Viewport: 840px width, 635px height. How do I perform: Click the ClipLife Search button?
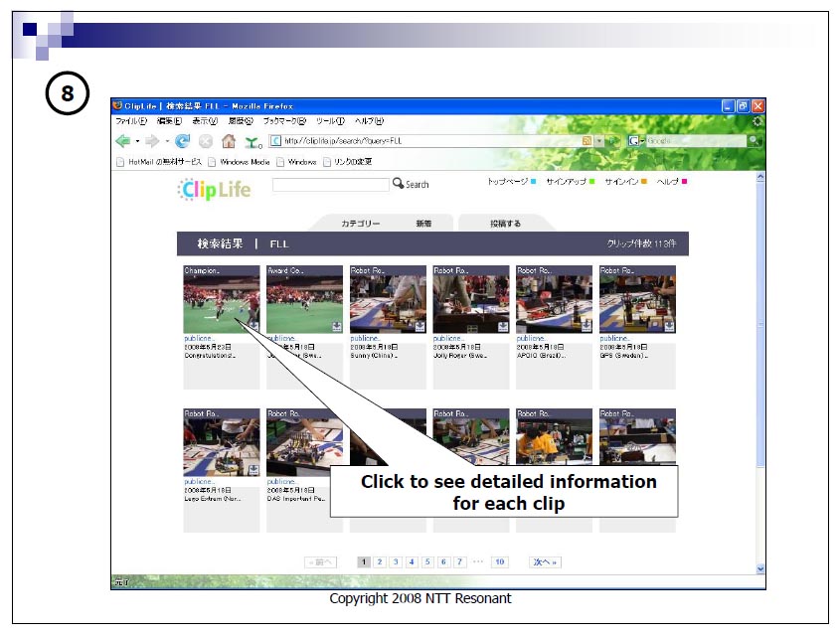pyautogui.click(x=411, y=184)
